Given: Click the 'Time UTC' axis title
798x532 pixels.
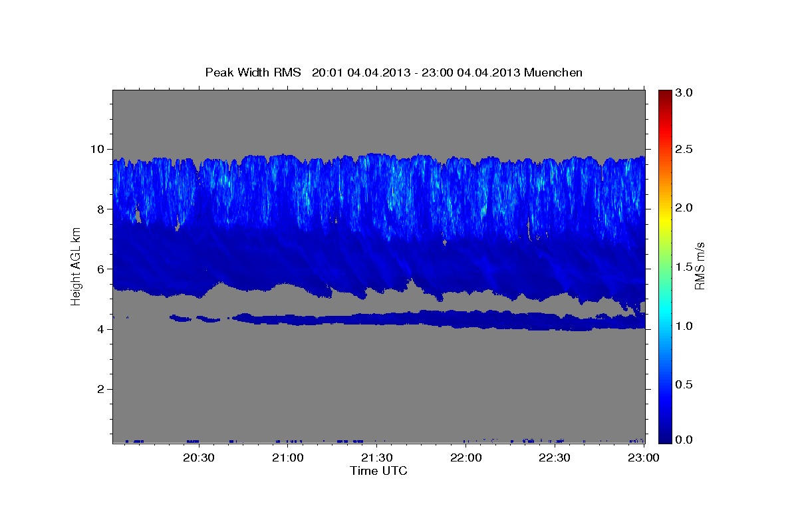Looking at the screenshot, I should 378,471.
